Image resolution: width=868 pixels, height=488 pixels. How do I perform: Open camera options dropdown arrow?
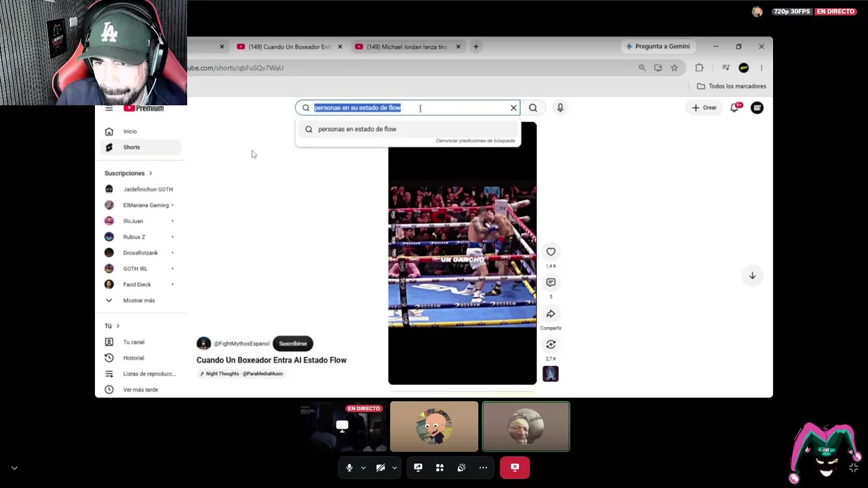click(394, 468)
